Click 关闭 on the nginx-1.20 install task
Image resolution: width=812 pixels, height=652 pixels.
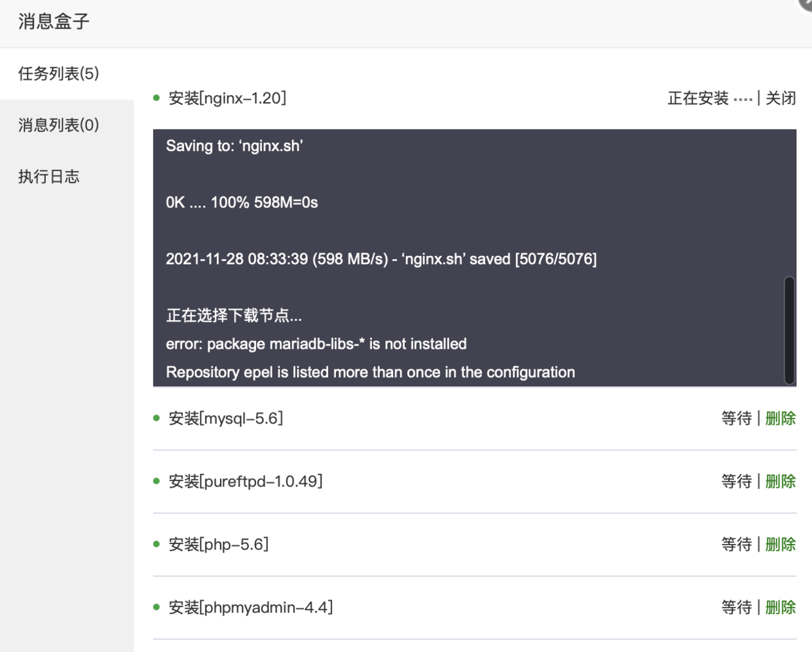(x=781, y=98)
